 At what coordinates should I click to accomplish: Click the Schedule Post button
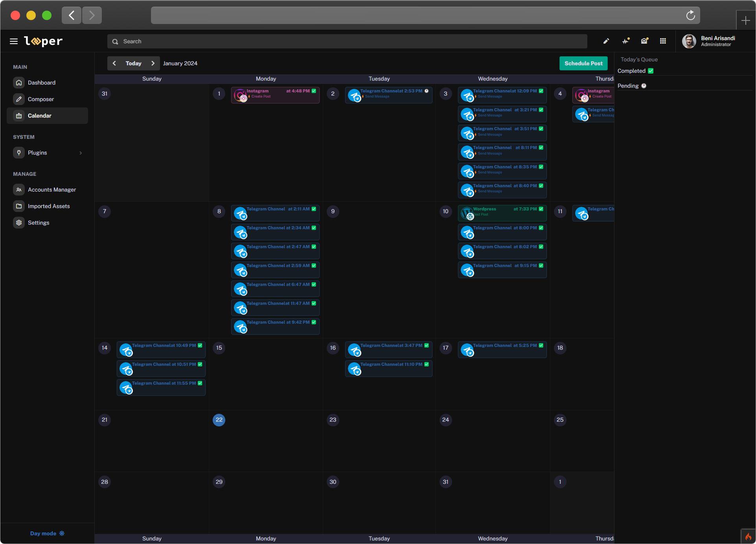583,63
